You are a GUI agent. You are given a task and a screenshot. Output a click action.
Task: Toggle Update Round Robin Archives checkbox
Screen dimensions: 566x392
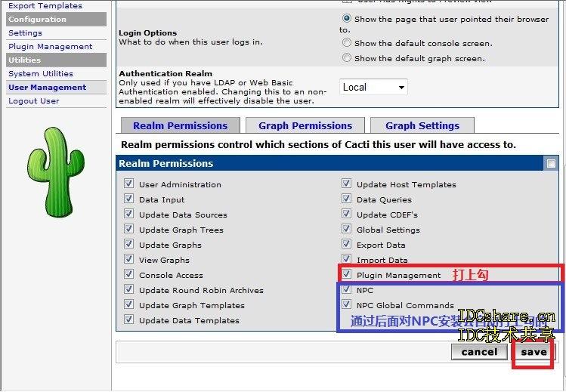(129, 289)
